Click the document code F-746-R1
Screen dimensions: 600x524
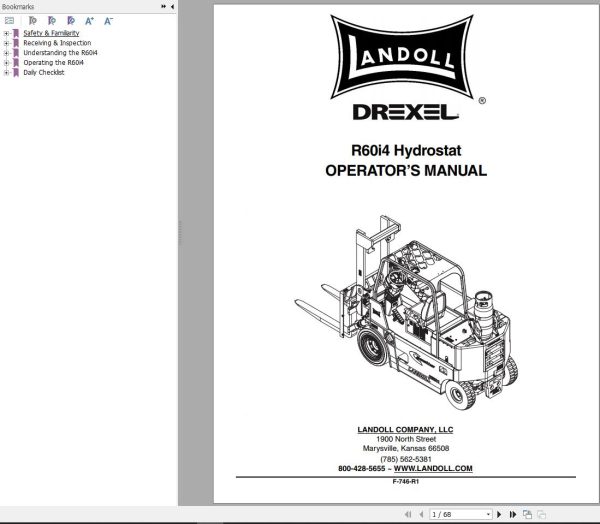pyautogui.click(x=406, y=482)
